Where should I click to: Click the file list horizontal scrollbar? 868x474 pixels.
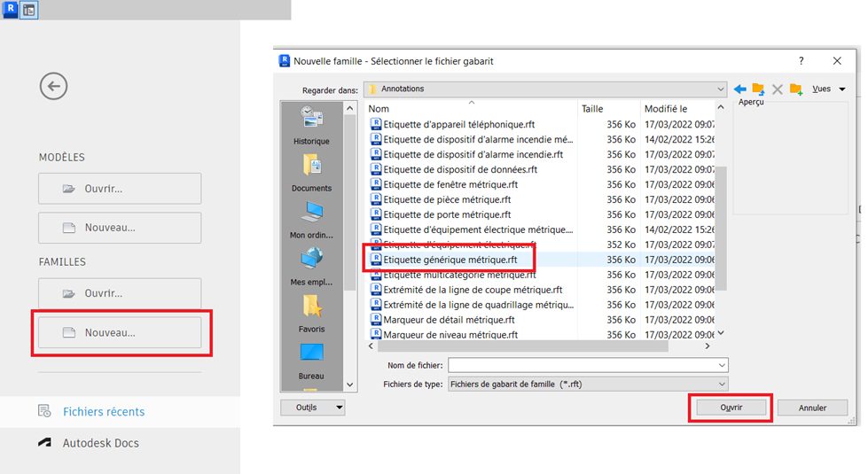click(x=522, y=346)
